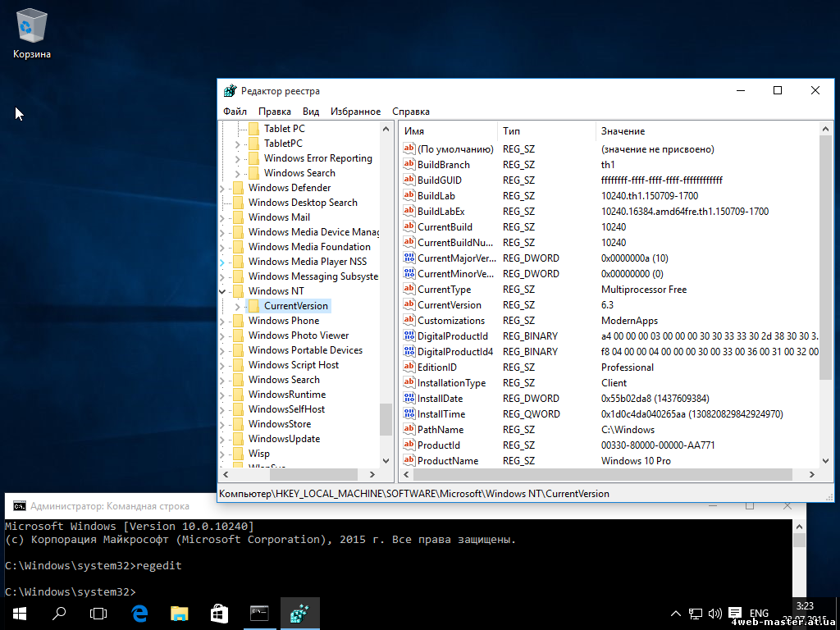Expand the Windows Error Reporting node
This screenshot has height=630, width=840.
[238, 158]
